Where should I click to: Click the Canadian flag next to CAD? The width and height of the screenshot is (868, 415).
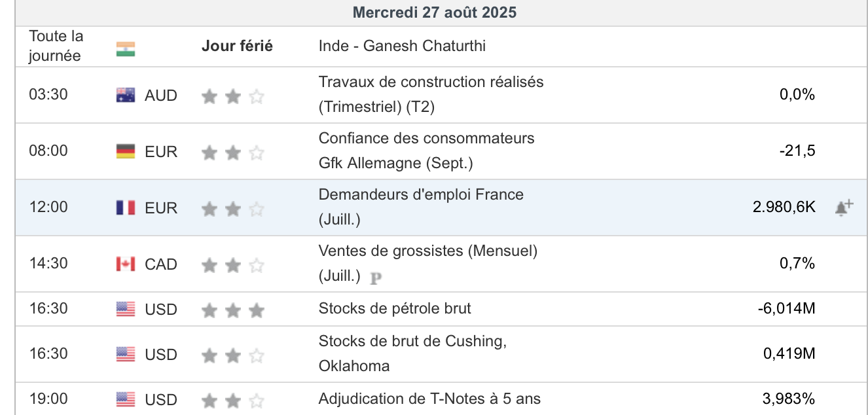[126, 264]
